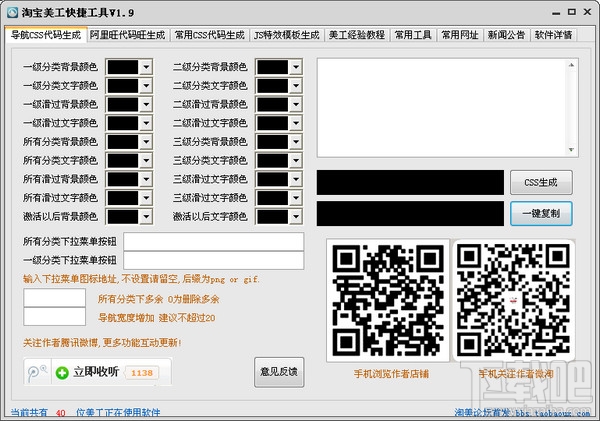Click the Tencent Weibo logo icon
The height and width of the screenshot is (421, 600).
38,372
